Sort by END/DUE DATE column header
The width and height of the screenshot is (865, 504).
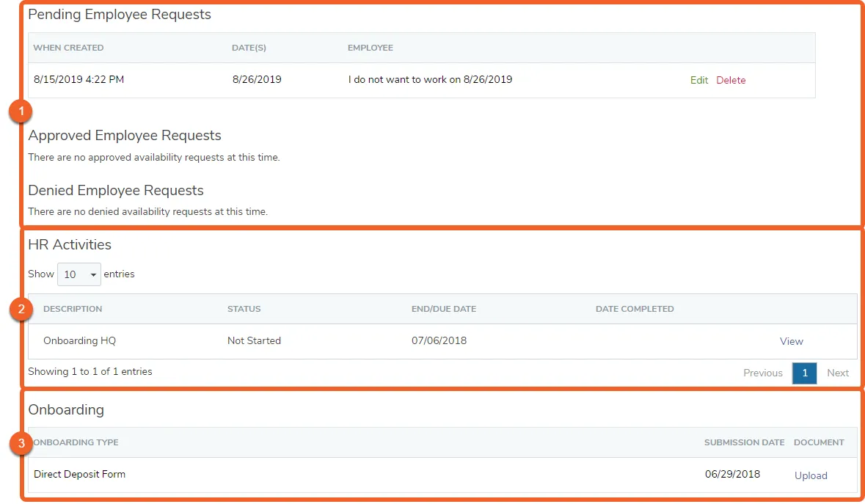point(444,309)
